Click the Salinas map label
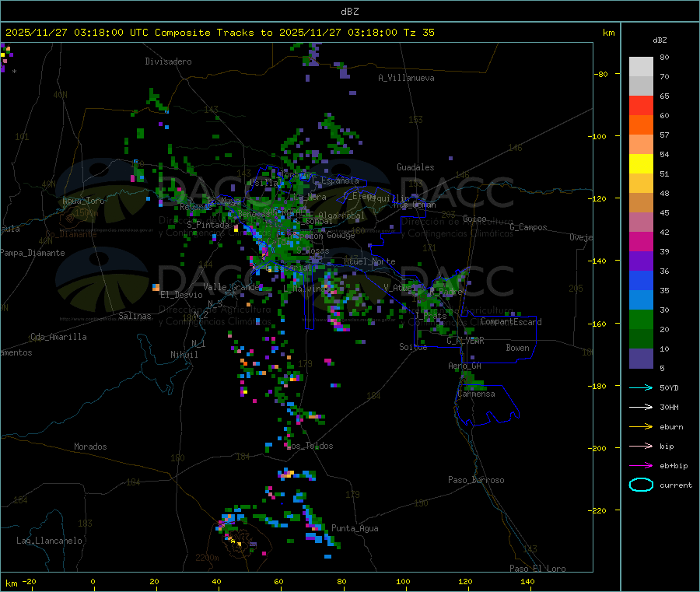This screenshot has height=592, width=700. pyautogui.click(x=135, y=316)
